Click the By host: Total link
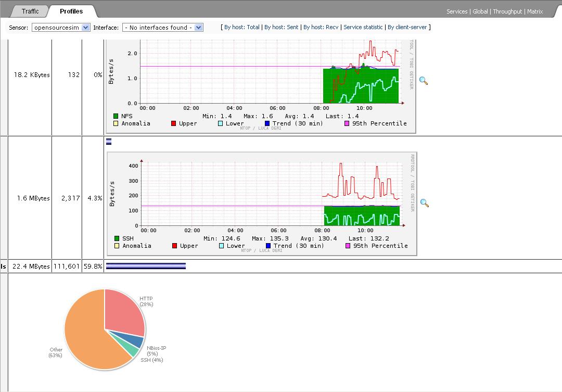Screen dimensions: 562x392 point(242,27)
